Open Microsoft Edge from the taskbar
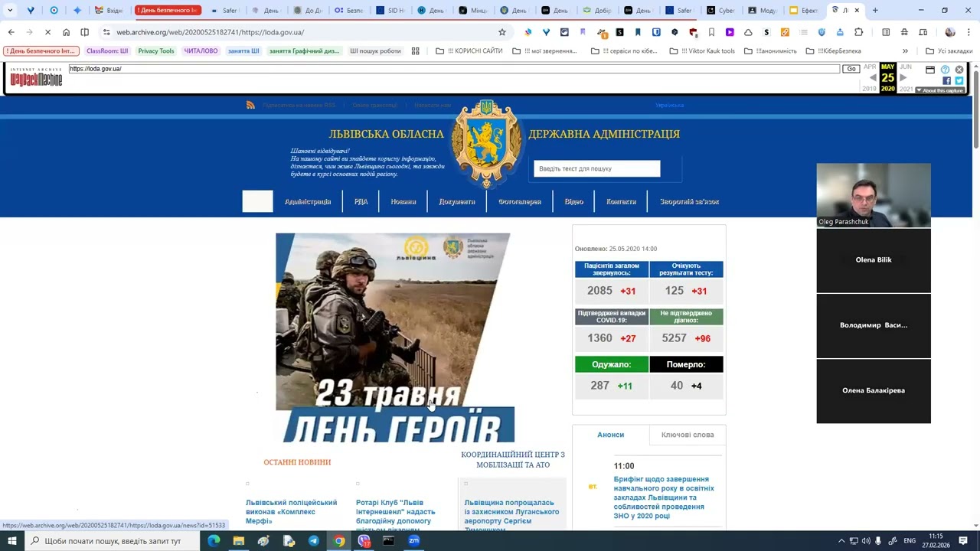980x551 pixels. 214,540
